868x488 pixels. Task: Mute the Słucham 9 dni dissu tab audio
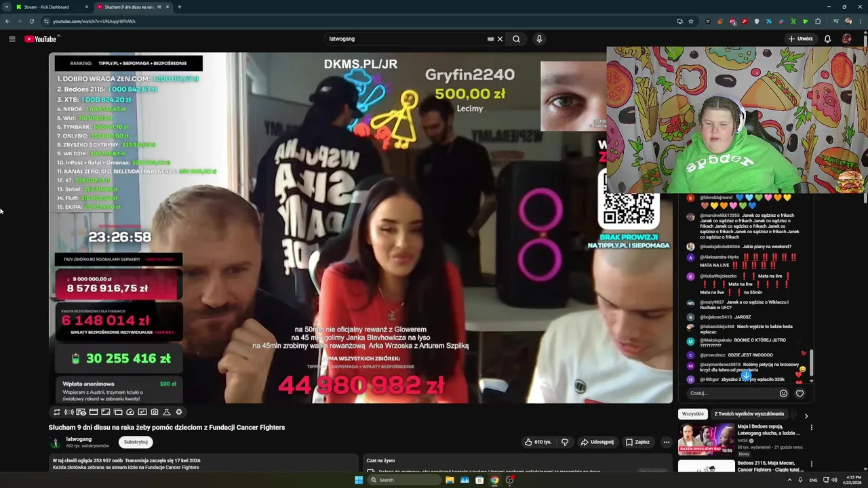coord(159,7)
